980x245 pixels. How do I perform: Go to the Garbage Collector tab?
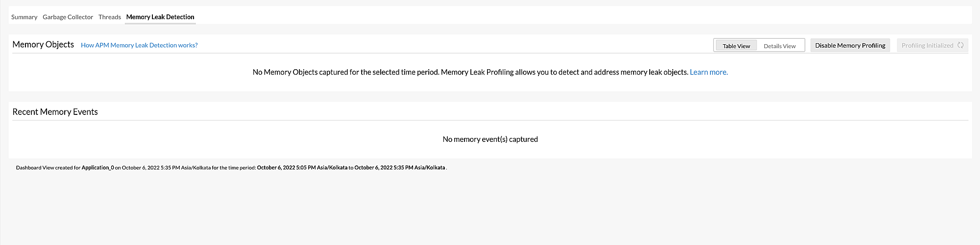coord(68,17)
